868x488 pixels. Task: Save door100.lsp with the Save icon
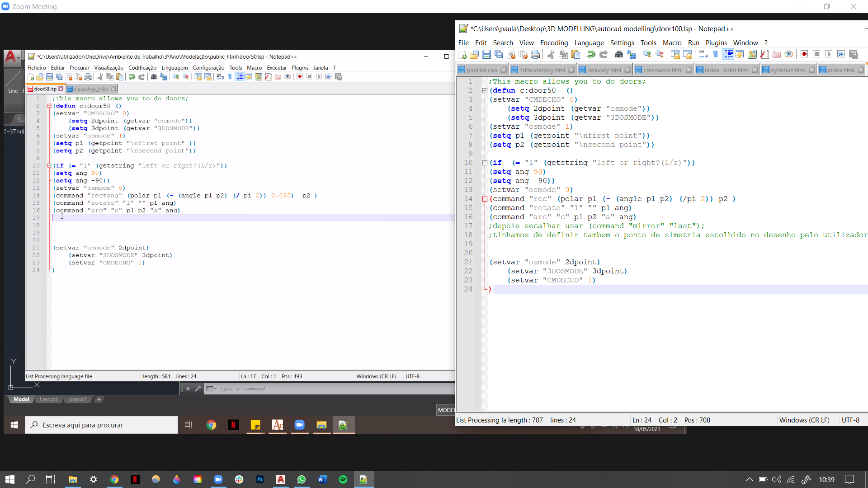pyautogui.click(x=486, y=55)
